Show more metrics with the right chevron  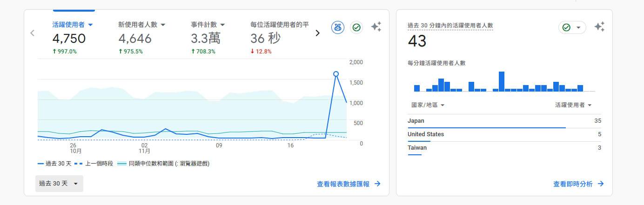(x=318, y=33)
